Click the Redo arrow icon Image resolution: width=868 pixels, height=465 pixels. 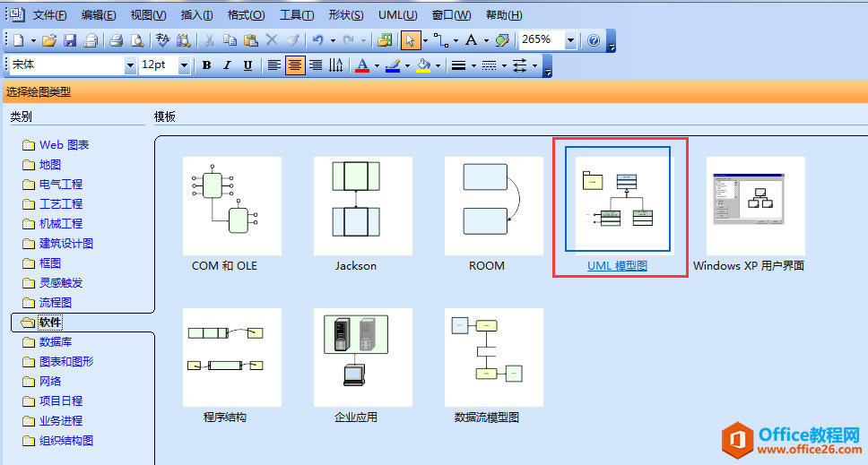[348, 40]
